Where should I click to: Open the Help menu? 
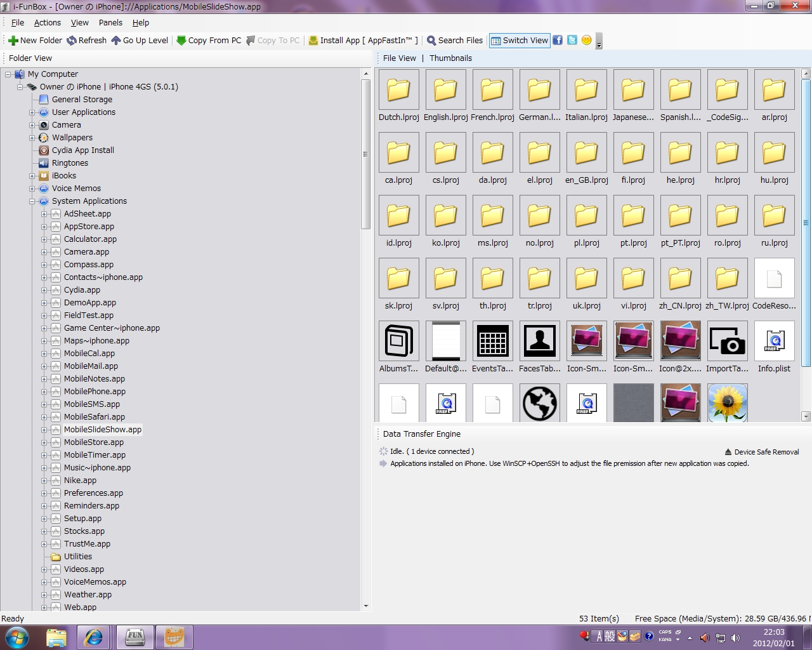(141, 22)
